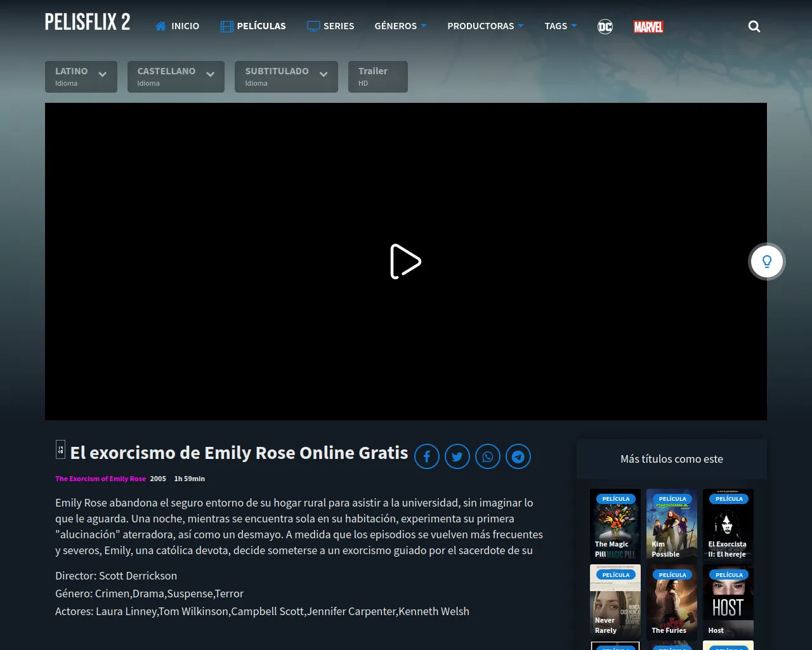This screenshot has width=812, height=650.
Task: Share via Telegram icon
Action: (518, 456)
